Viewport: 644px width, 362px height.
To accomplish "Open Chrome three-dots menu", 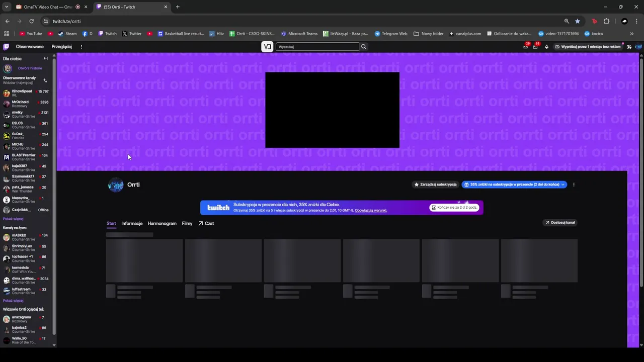I will point(637,21).
